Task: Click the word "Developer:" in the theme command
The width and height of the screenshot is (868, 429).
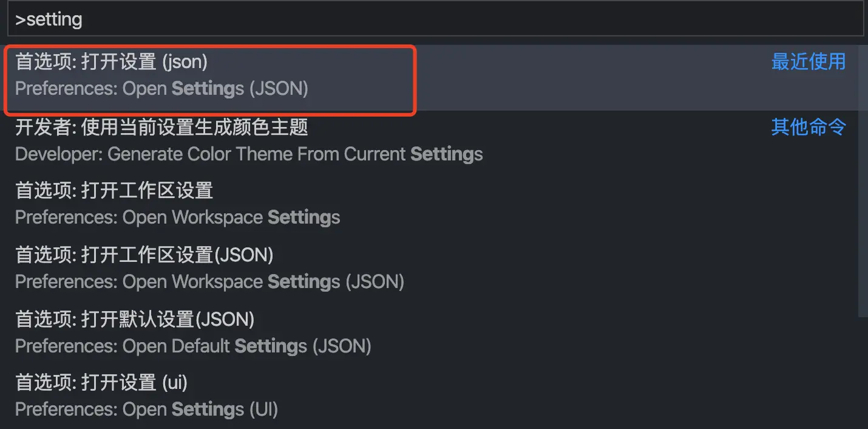Action: tap(59, 154)
